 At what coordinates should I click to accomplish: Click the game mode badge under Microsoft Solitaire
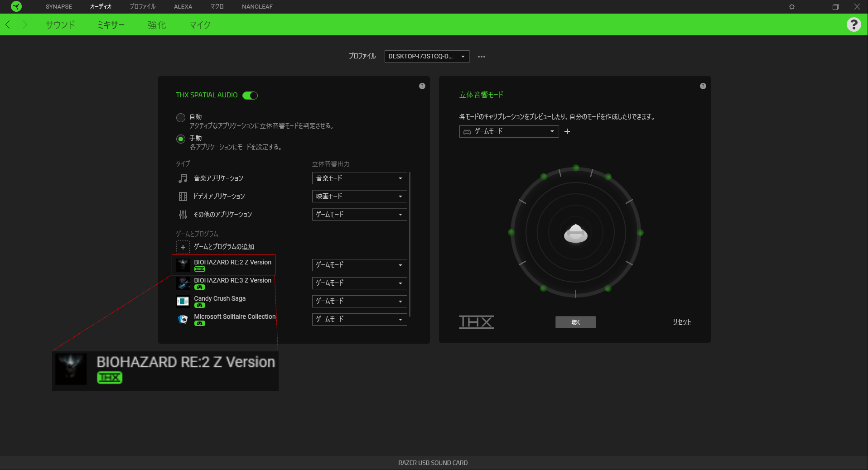(200, 323)
